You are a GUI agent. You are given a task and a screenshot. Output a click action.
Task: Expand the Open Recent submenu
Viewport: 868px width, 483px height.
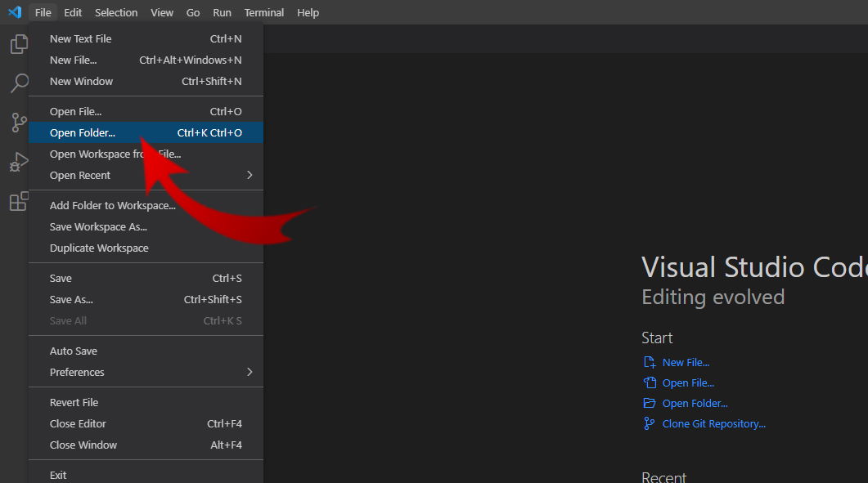[x=79, y=175]
